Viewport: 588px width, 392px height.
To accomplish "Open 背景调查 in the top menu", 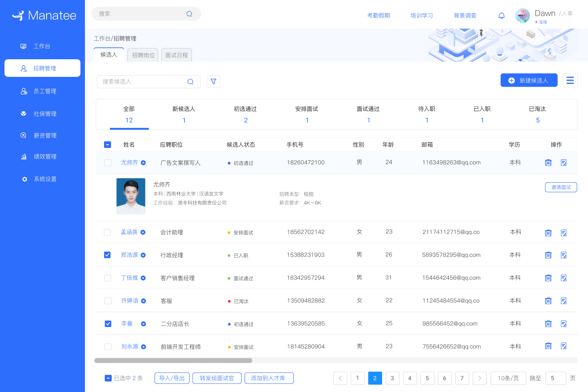I will click(x=465, y=15).
